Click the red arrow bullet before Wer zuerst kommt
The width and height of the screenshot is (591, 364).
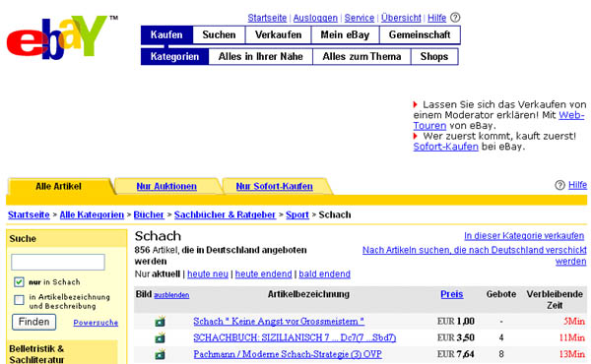(x=416, y=136)
